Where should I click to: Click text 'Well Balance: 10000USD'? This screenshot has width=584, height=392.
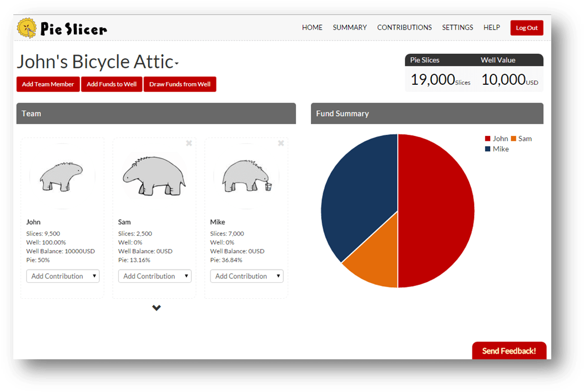coord(61,251)
